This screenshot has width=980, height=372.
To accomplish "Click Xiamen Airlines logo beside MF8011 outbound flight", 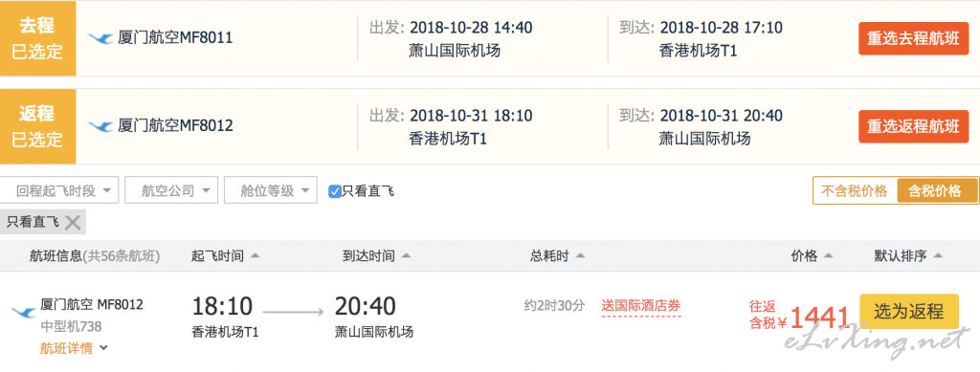I will [100, 38].
